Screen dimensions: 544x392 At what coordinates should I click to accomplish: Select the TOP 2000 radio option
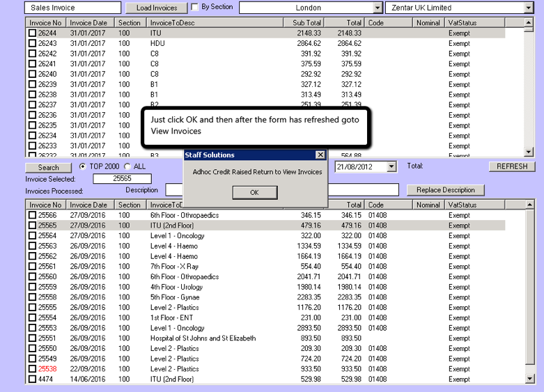(x=83, y=166)
